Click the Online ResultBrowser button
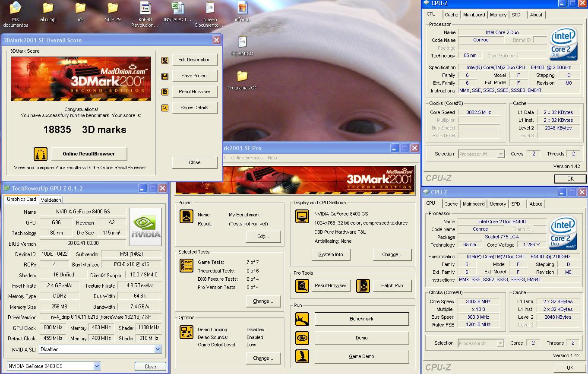The image size is (588, 374). click(x=89, y=154)
